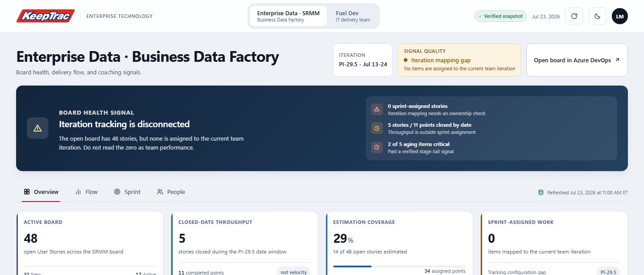Image resolution: width=644 pixels, height=275 pixels.
Task: Click the Verified snapshot badge
Action: click(x=500, y=16)
